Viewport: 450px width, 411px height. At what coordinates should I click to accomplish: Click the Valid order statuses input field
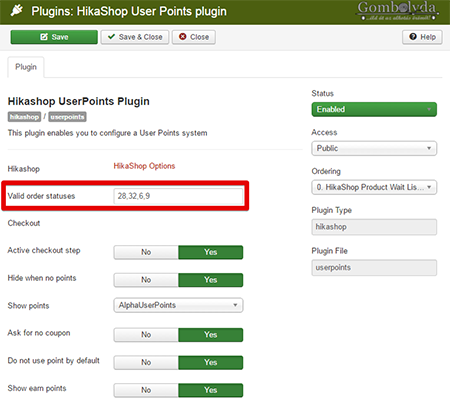178,196
